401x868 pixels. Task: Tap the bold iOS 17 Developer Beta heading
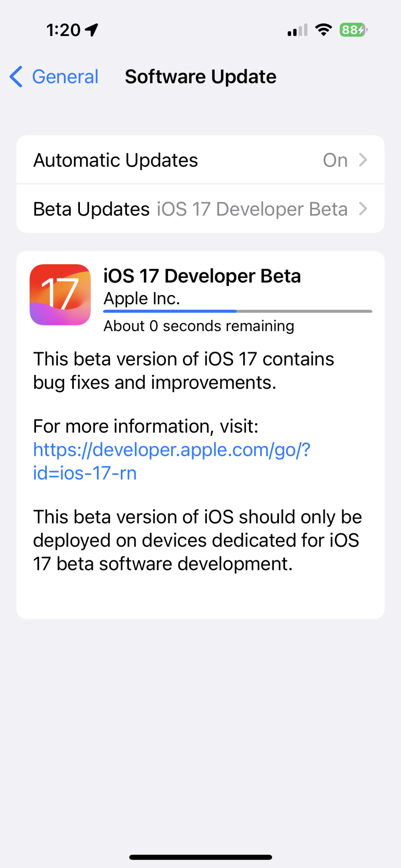coord(202,276)
